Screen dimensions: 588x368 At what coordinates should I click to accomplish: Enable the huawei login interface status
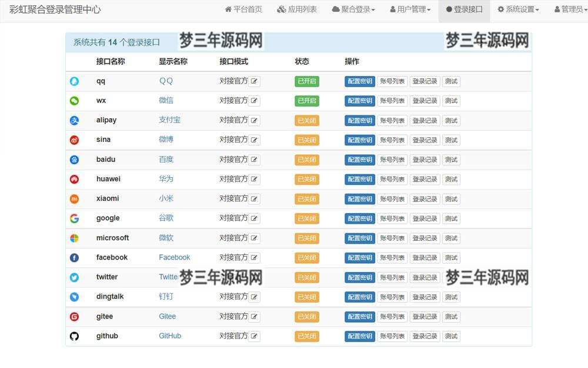pyautogui.click(x=307, y=179)
